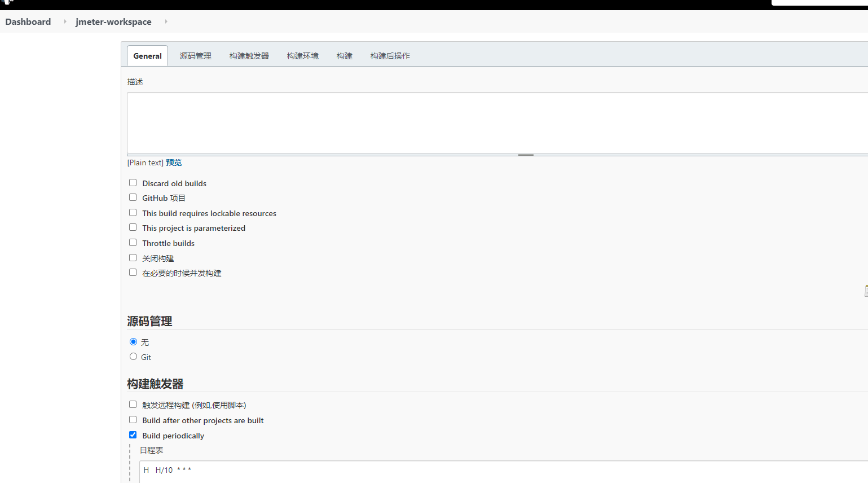Click the [Plain text] label

pos(146,163)
